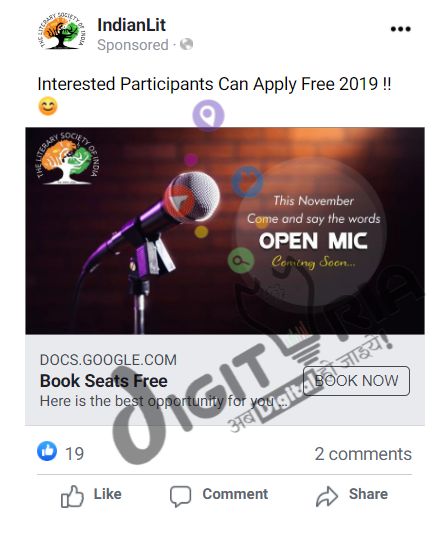
Task: Click the IndianLit profile logo
Action: click(x=61, y=31)
